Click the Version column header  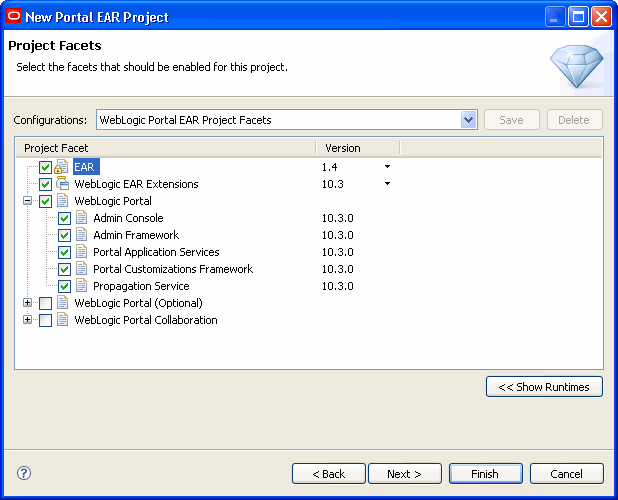click(358, 148)
